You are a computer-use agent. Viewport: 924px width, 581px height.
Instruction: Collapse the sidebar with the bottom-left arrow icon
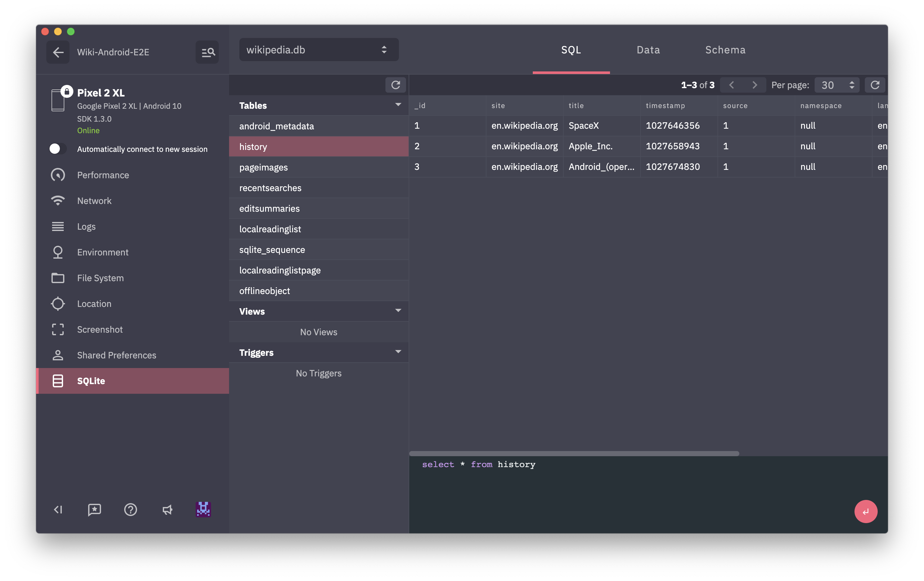(x=58, y=510)
